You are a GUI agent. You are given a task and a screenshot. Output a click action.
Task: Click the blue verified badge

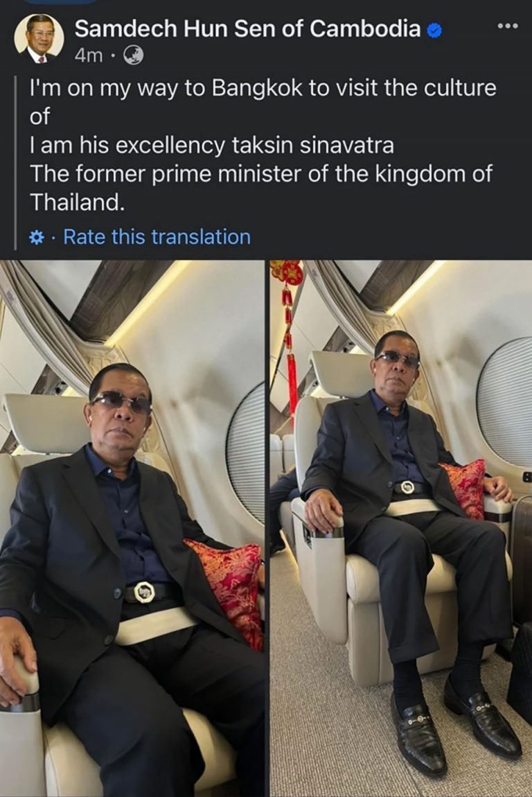434,31
